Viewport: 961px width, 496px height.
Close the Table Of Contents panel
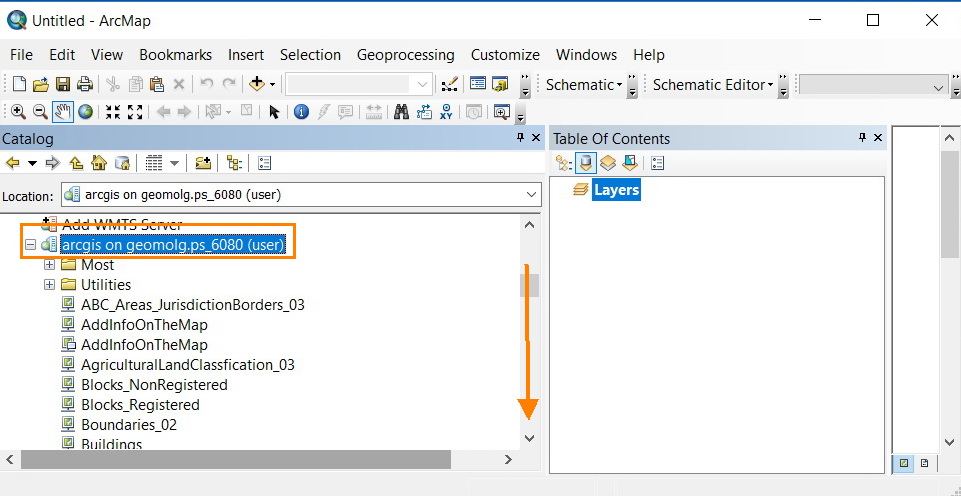[878, 138]
